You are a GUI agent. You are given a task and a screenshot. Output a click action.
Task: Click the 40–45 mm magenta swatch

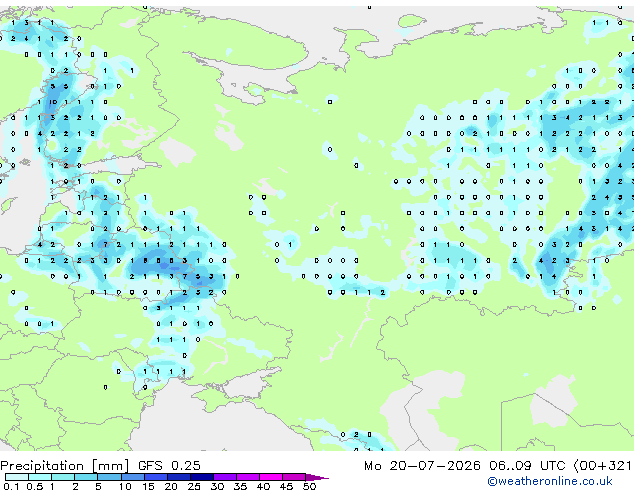coord(271,477)
